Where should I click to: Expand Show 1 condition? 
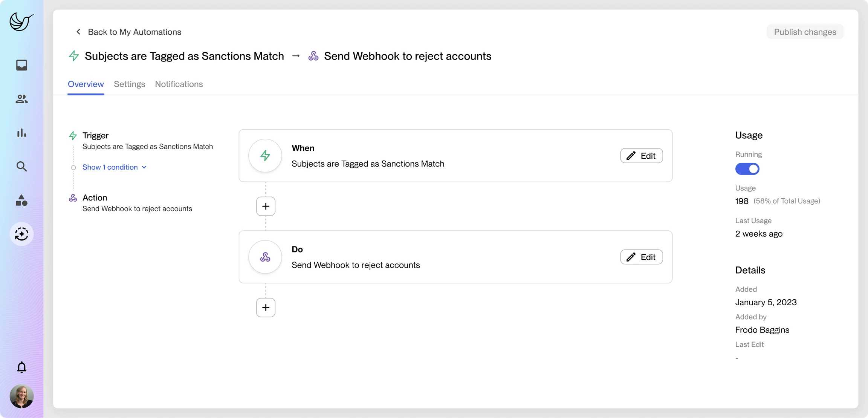click(115, 167)
